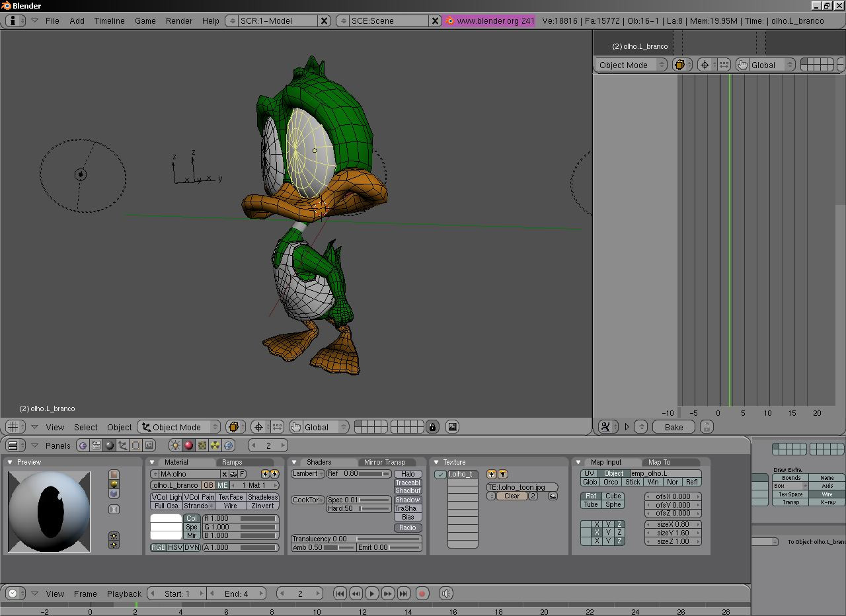Click the timeline play button
Screen dimensions: 846x616
tap(371, 594)
